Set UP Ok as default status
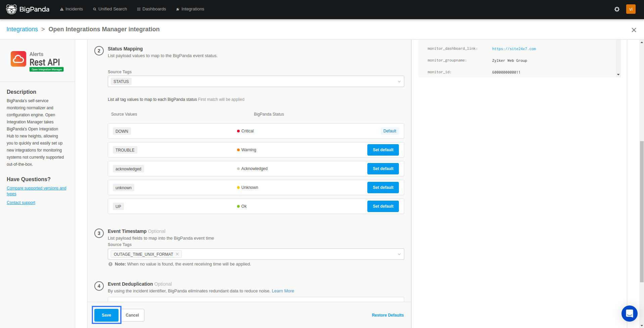Image resolution: width=644 pixels, height=328 pixels. [383, 206]
